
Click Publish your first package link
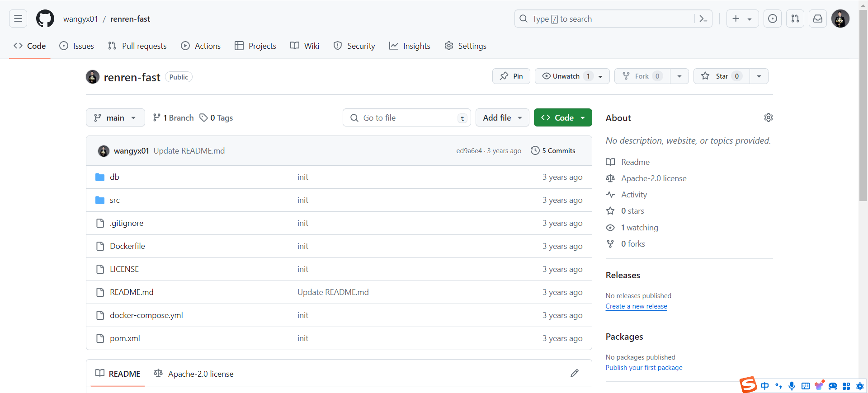click(x=644, y=368)
